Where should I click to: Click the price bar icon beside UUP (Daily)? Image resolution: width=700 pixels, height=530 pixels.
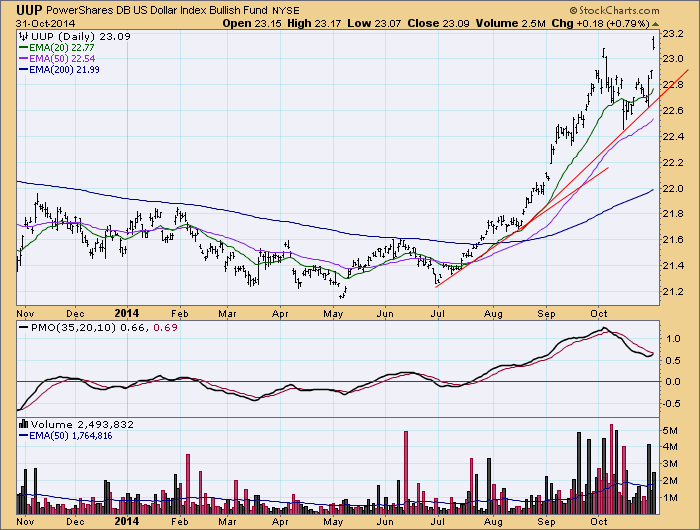coord(24,37)
